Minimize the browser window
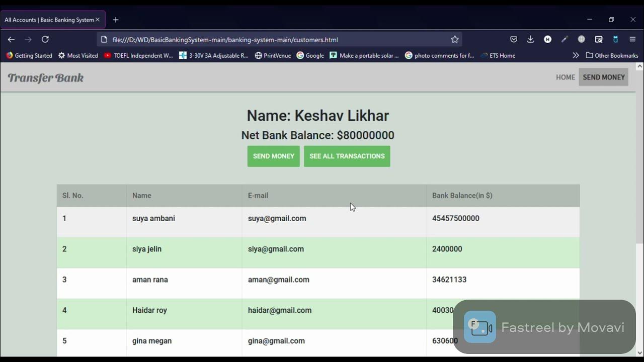 590,20
